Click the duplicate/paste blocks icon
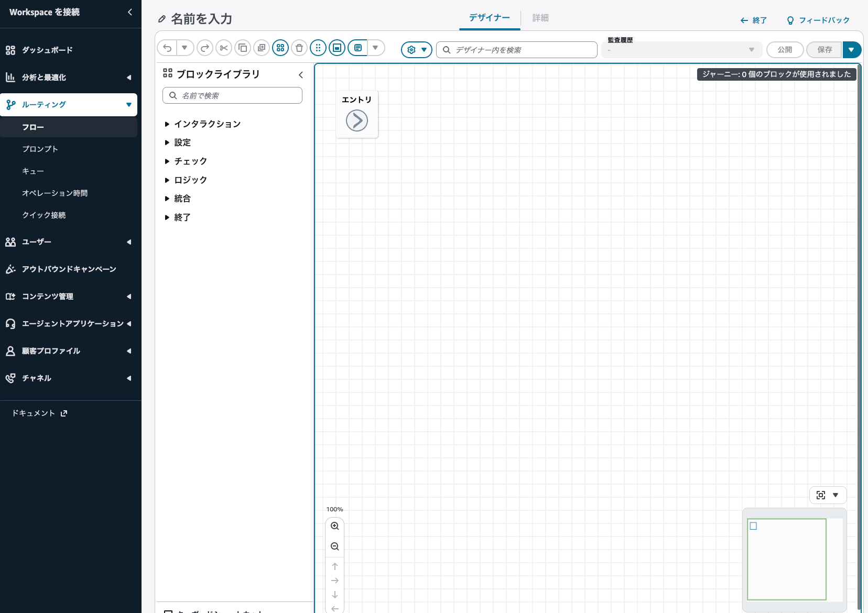 (262, 48)
